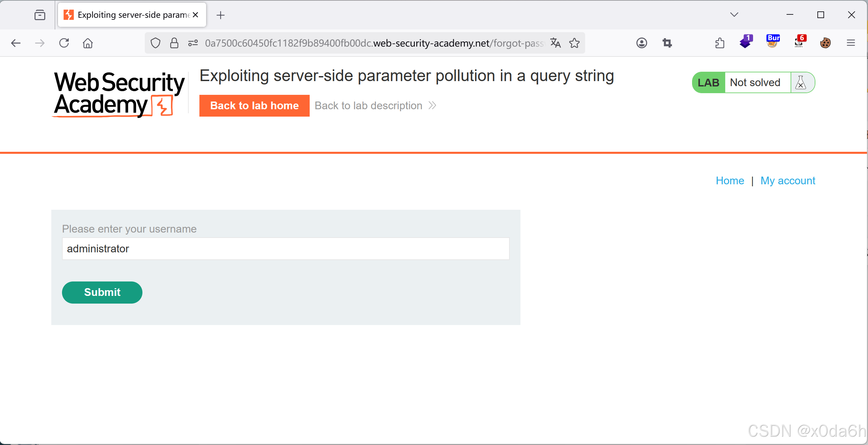Open the browser hamburger menu
Image resolution: width=868 pixels, height=445 pixels.
pos(851,43)
